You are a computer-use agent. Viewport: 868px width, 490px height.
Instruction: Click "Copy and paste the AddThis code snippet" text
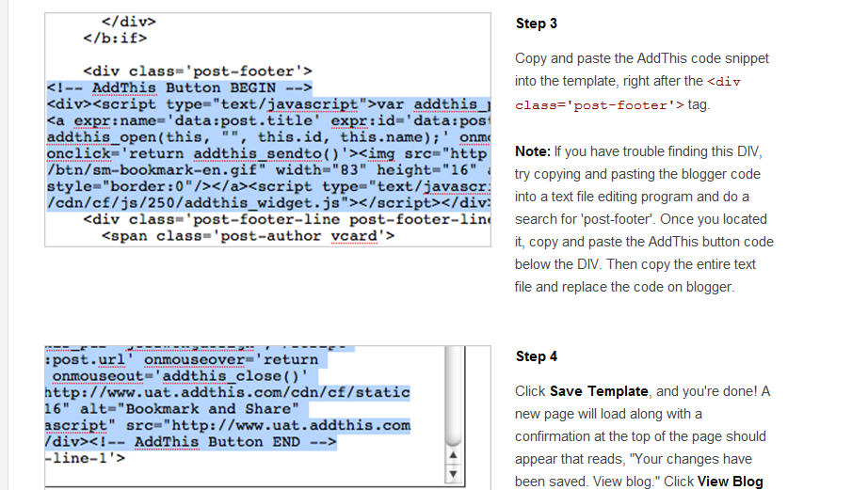coord(642,58)
